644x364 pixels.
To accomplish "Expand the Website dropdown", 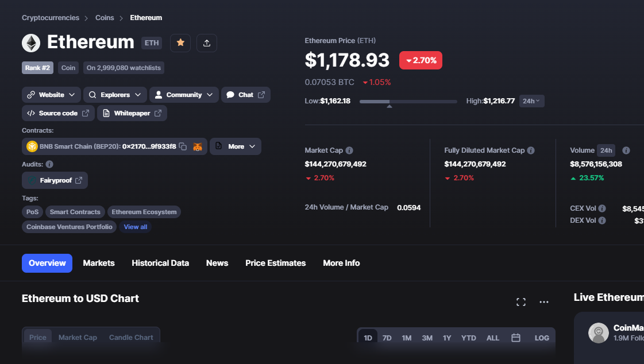I will pos(51,95).
